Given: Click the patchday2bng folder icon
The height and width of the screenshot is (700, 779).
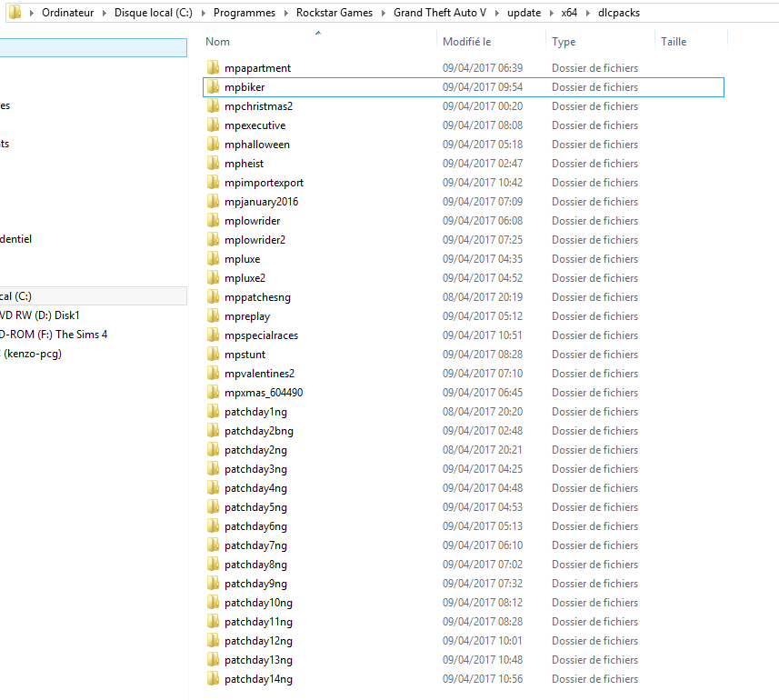Looking at the screenshot, I should coord(213,430).
